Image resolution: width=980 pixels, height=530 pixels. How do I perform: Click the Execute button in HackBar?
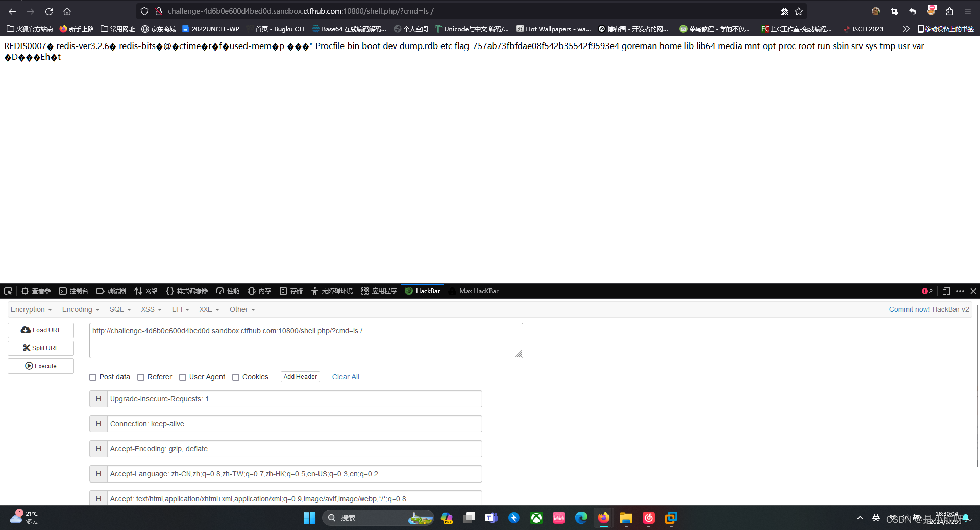[40, 366]
